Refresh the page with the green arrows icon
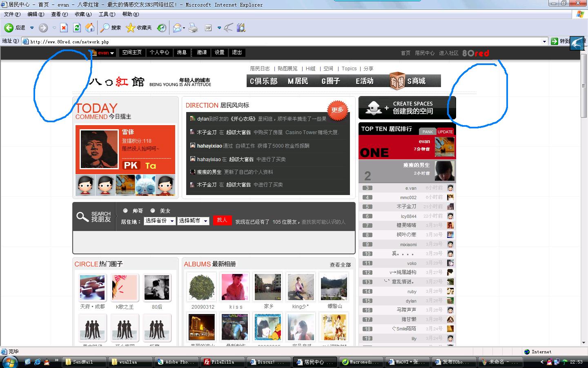 (77, 28)
